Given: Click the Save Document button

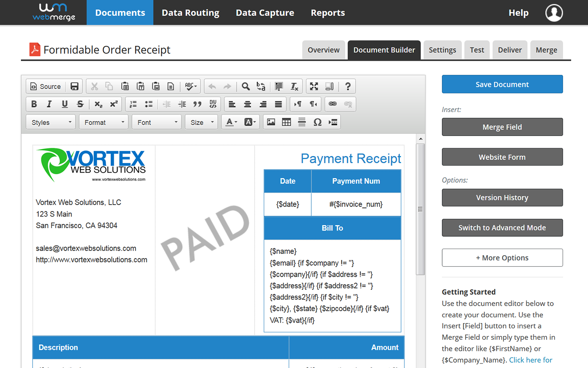Looking at the screenshot, I should [502, 84].
